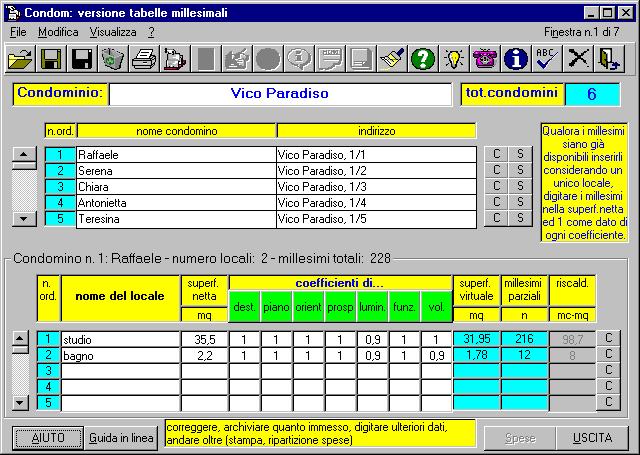Click the light bulb tips icon

tap(455, 59)
